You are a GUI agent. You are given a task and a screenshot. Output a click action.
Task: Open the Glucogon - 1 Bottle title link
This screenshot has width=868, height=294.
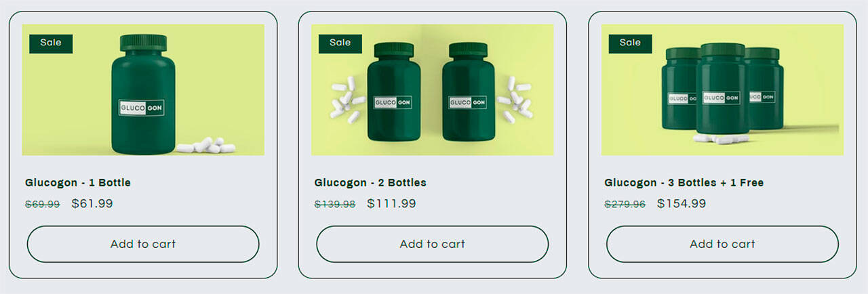[78, 183]
